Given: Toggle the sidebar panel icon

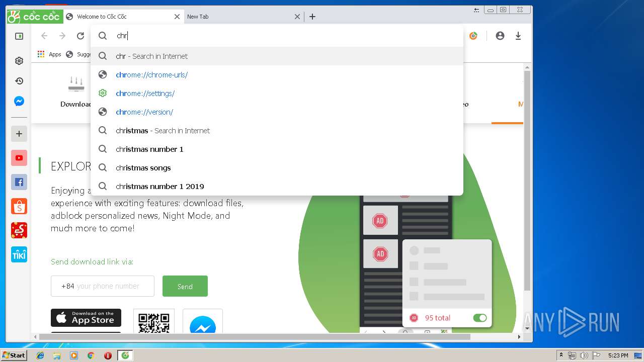Looking at the screenshot, I should click(x=19, y=36).
